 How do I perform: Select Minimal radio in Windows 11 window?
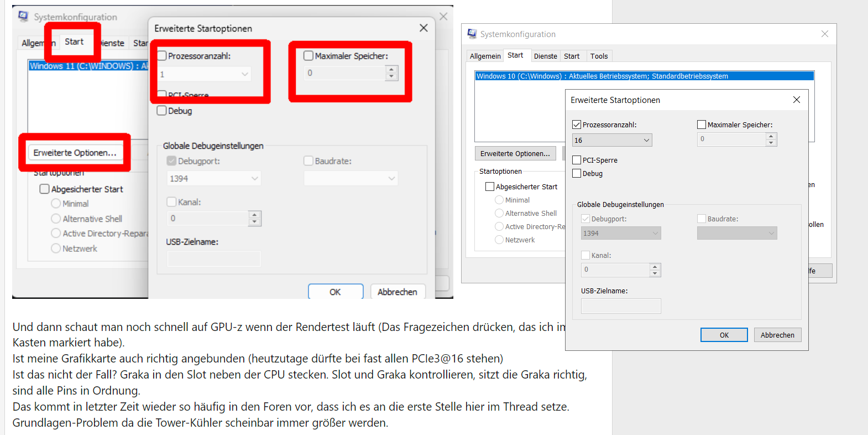pyautogui.click(x=56, y=204)
